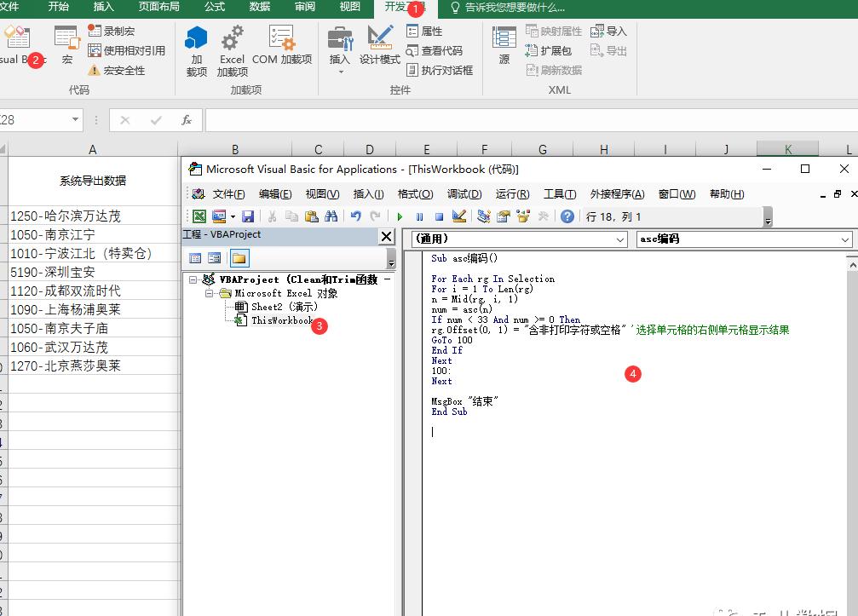This screenshot has width=858, height=616.
Task: Click View Microsoft Excel icon in VBA toolbar
Action: tap(199, 216)
